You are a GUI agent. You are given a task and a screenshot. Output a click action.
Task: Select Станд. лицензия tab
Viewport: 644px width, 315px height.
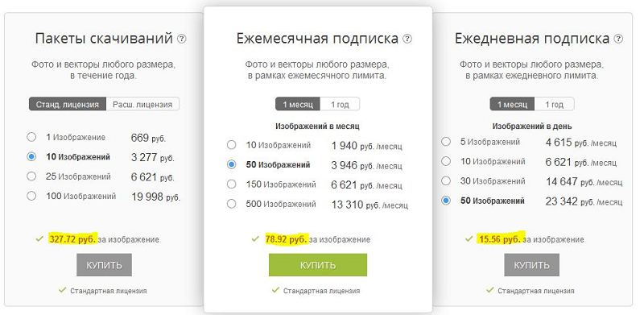click(68, 104)
